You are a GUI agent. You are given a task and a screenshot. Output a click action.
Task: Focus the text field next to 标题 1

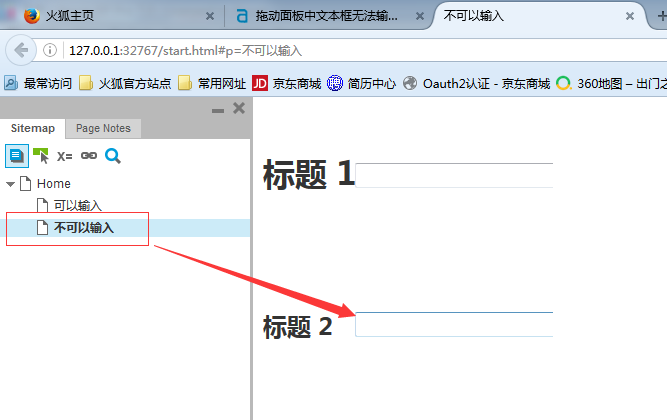(454, 175)
